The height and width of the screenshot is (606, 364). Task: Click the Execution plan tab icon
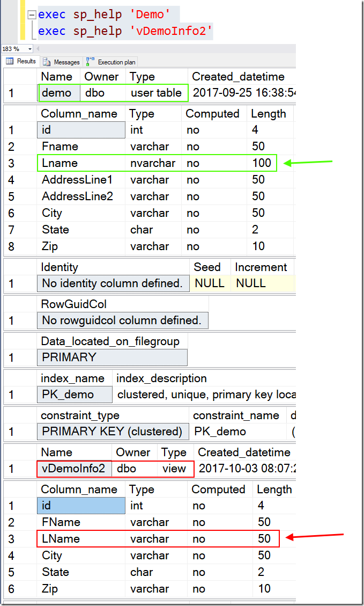click(90, 61)
